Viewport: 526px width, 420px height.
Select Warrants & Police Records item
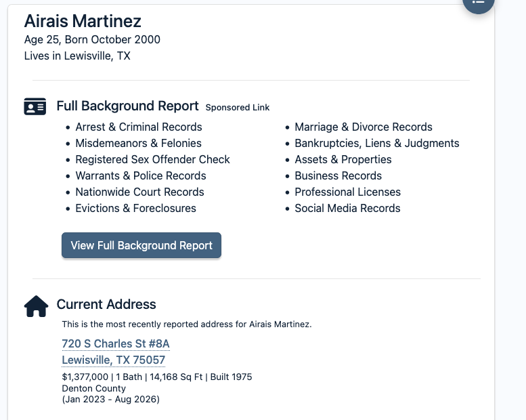[x=141, y=176]
